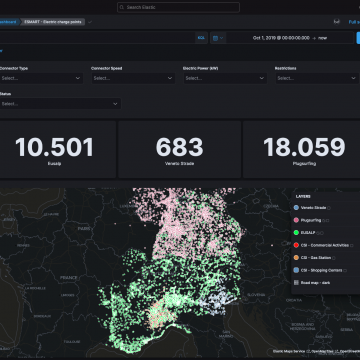This screenshot has width=360, height=360.
Task: Open the Dashboard breadcrumb link
Action: click(x=7, y=22)
